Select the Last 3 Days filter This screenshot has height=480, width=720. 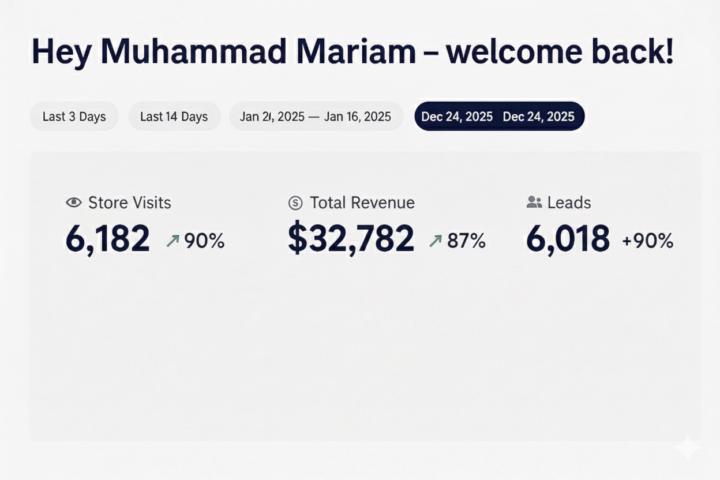pos(74,117)
